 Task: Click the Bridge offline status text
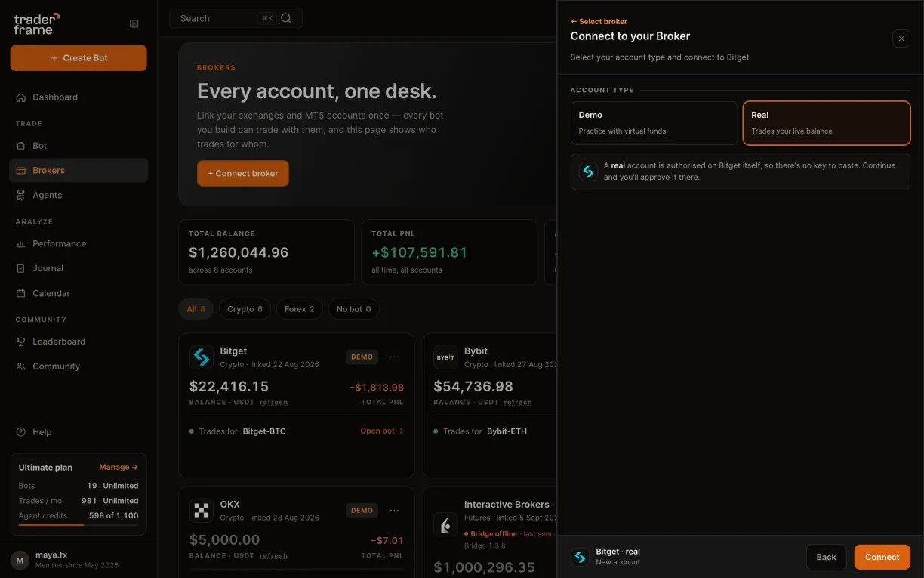[x=494, y=534]
